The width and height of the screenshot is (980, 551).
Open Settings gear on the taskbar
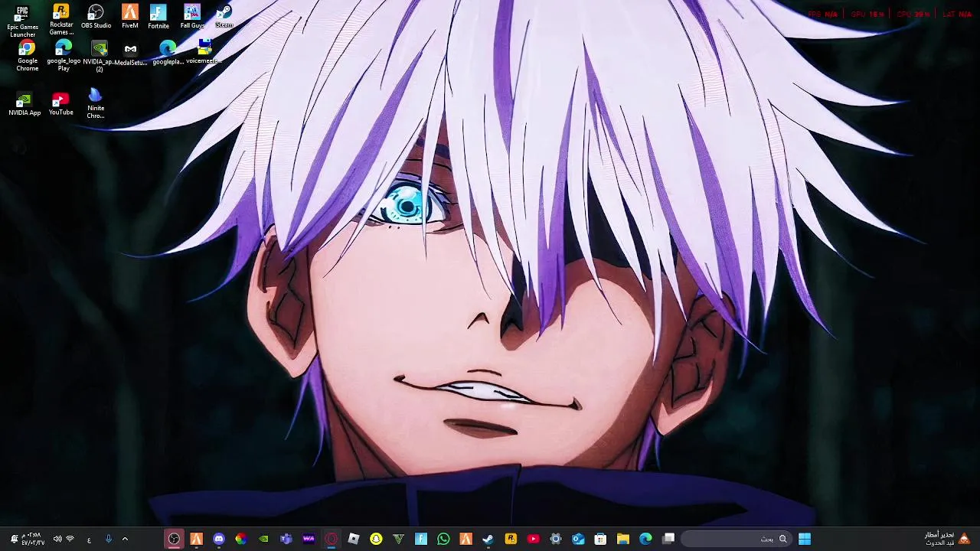tap(555, 539)
